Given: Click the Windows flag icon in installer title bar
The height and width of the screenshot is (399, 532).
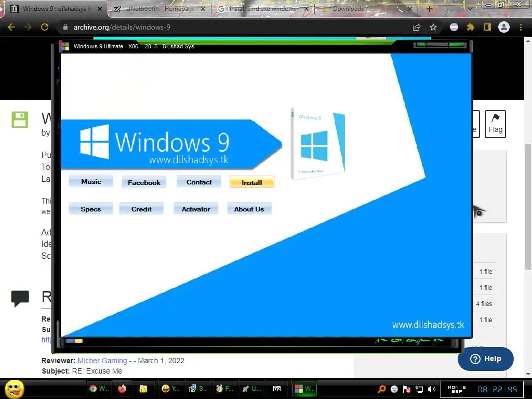Looking at the screenshot, I should [x=65, y=46].
